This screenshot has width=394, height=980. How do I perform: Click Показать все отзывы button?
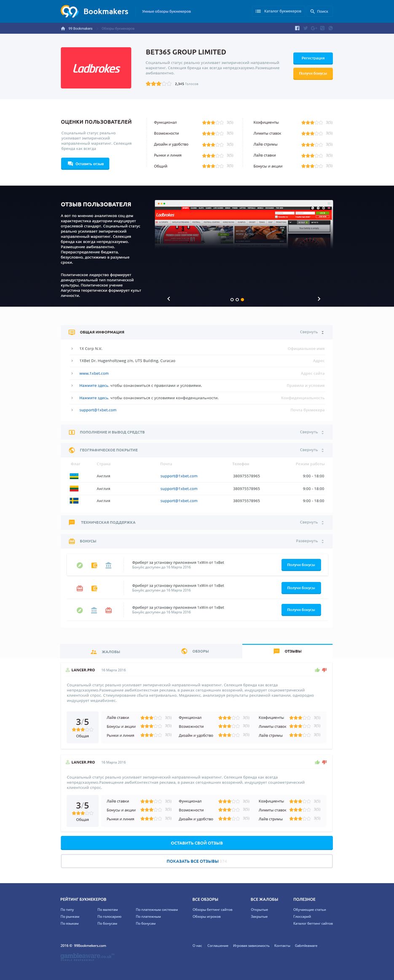tap(197, 861)
